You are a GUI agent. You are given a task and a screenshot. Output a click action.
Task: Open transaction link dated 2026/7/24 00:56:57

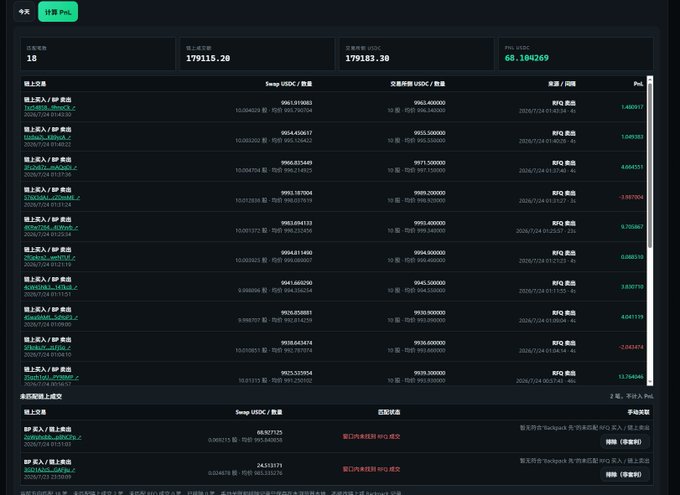[51, 377]
